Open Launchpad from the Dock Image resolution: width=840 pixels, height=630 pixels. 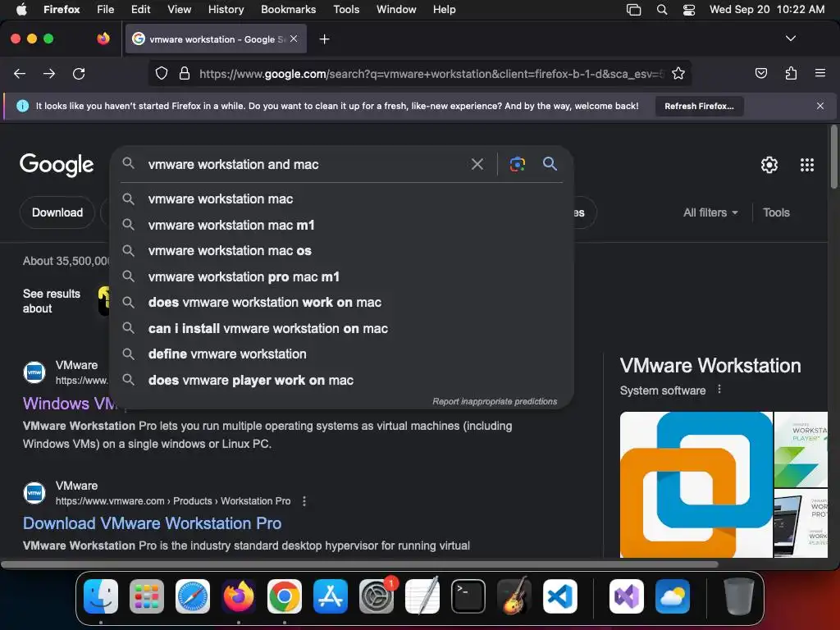coord(147,596)
